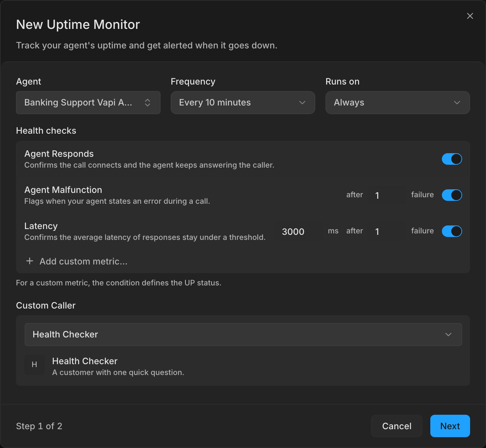Disable the Agent Malfunction health check
Image resolution: width=486 pixels, height=448 pixels.
click(x=452, y=195)
